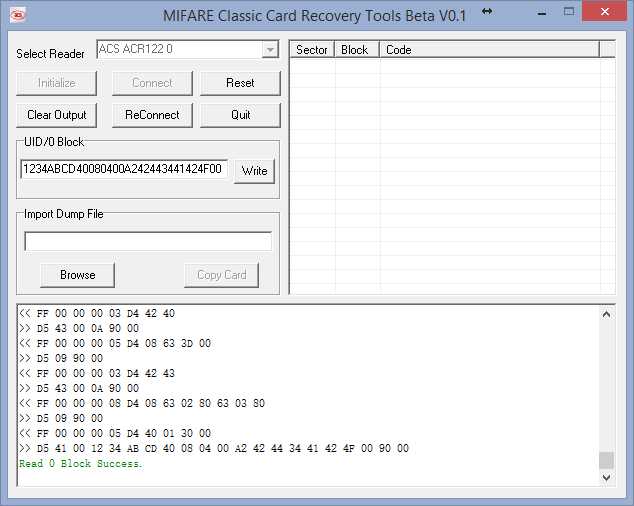Click the log scrollbar down arrow
This screenshot has width=634, height=506.
(x=606, y=477)
